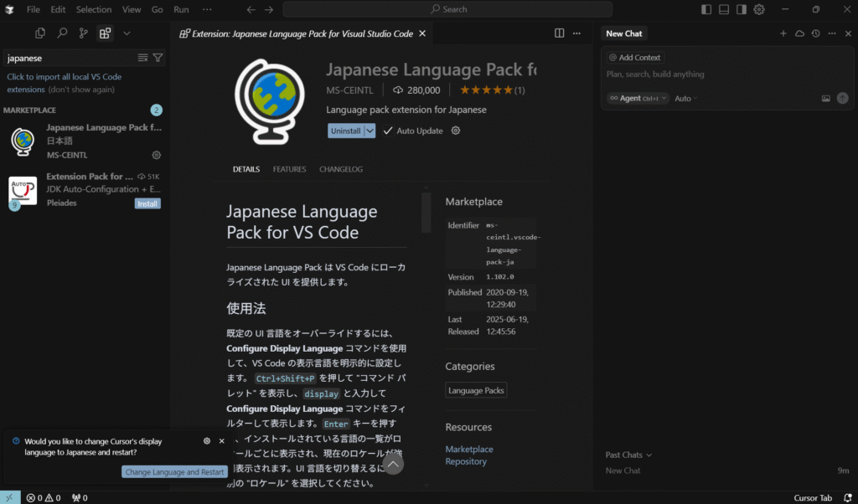858x504 pixels.
Task: Open the Explorer files icon
Action: pos(40,33)
